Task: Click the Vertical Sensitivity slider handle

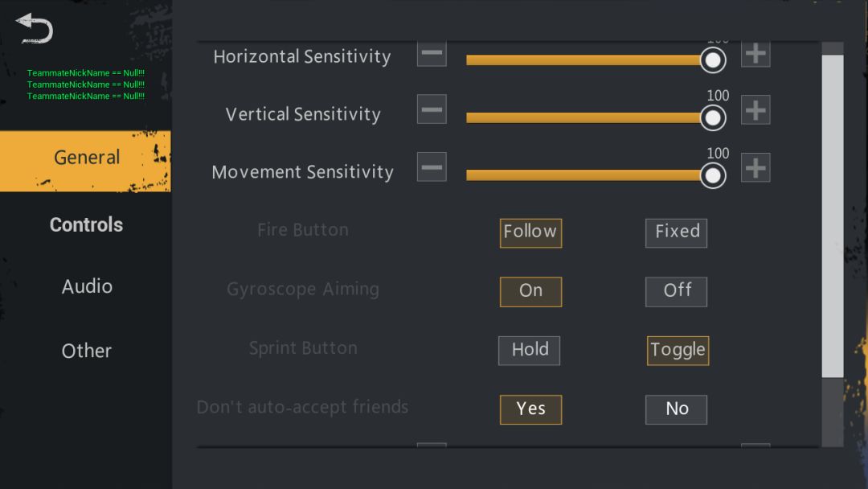Action: [712, 117]
